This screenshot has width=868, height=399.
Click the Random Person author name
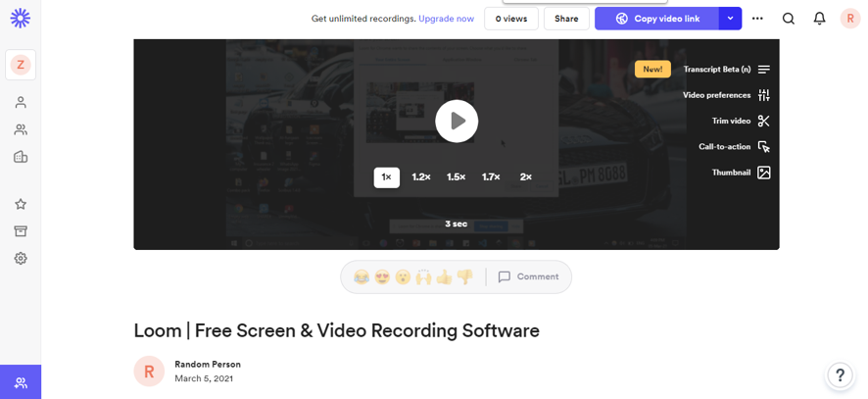(208, 364)
